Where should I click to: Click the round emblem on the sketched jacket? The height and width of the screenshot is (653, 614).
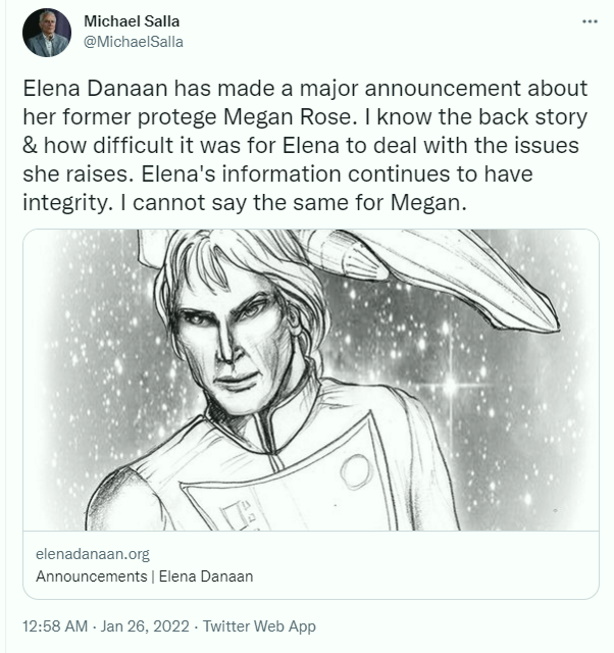point(355,470)
